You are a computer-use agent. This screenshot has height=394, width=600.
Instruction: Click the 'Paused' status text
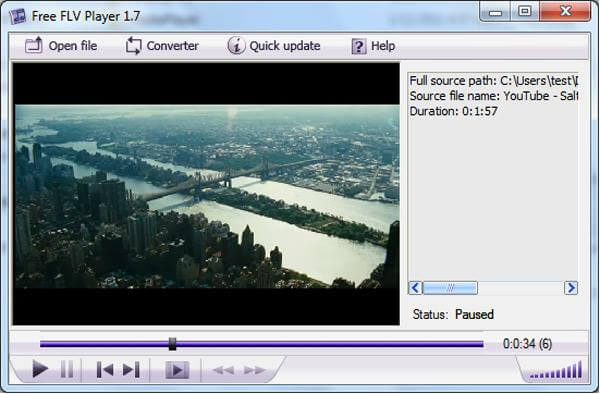coord(474,314)
